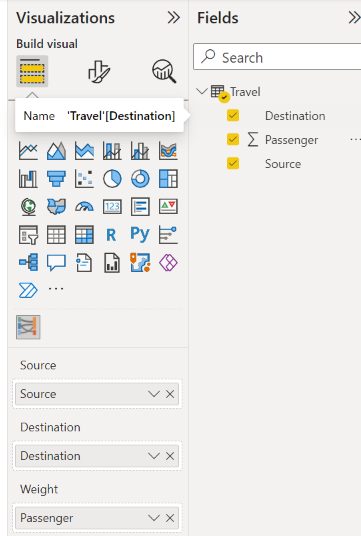Collapse the Travel table tree
The width and height of the screenshot is (361, 536).
(202, 91)
